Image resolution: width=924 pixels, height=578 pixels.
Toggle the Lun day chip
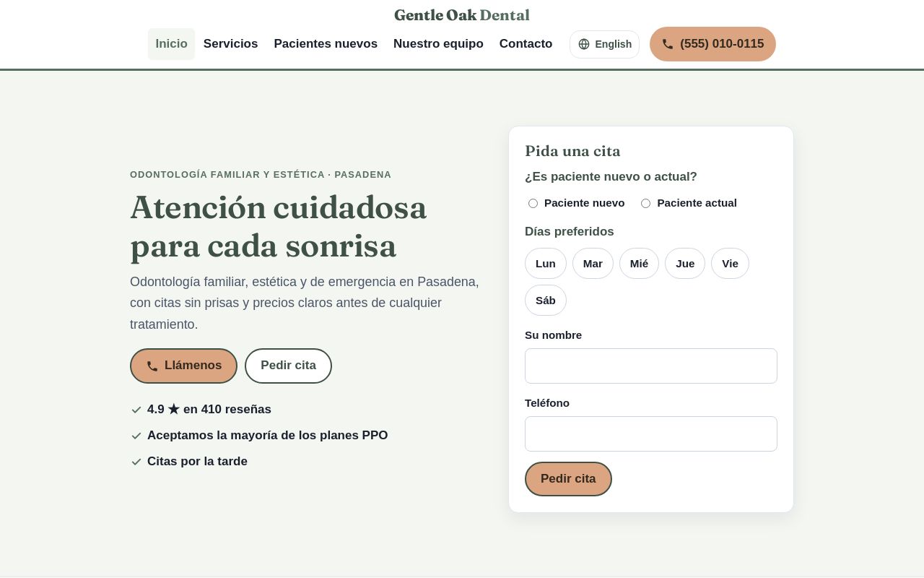point(546,263)
